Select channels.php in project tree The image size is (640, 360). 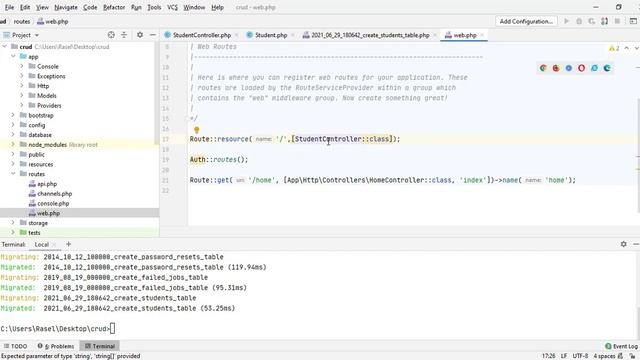(x=54, y=193)
